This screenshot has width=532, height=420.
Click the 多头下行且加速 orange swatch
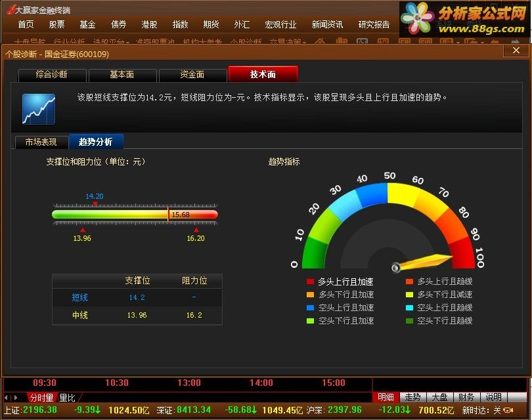click(x=310, y=295)
